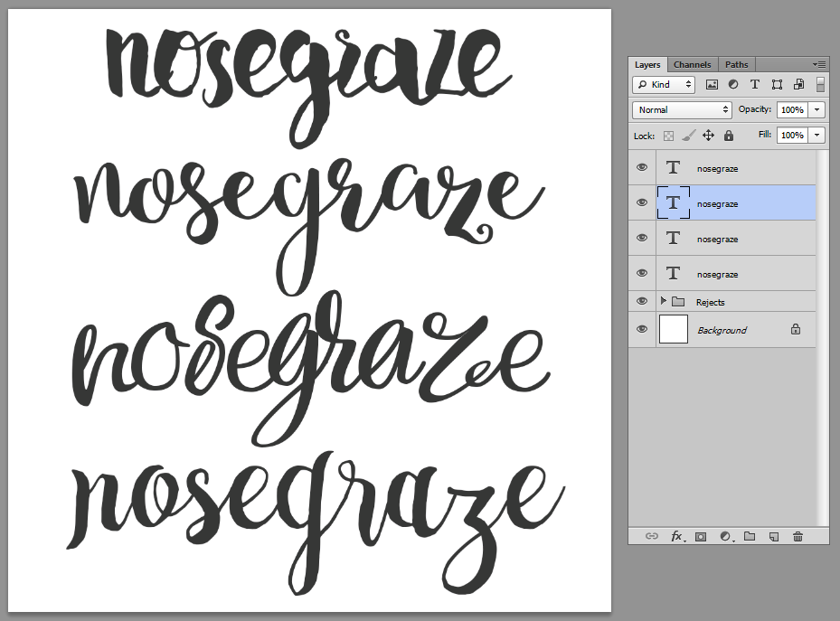This screenshot has height=621, width=840.
Task: Delete layer using the trash icon
Action: click(x=798, y=536)
